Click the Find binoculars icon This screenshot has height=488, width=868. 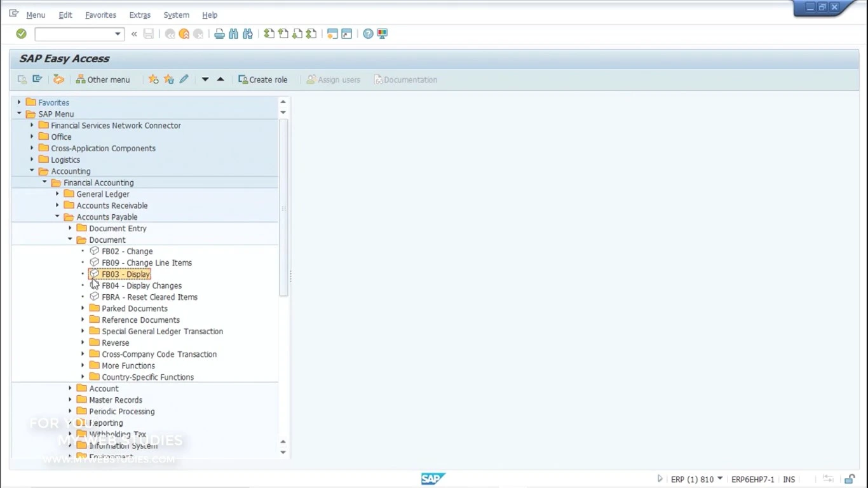(x=233, y=34)
